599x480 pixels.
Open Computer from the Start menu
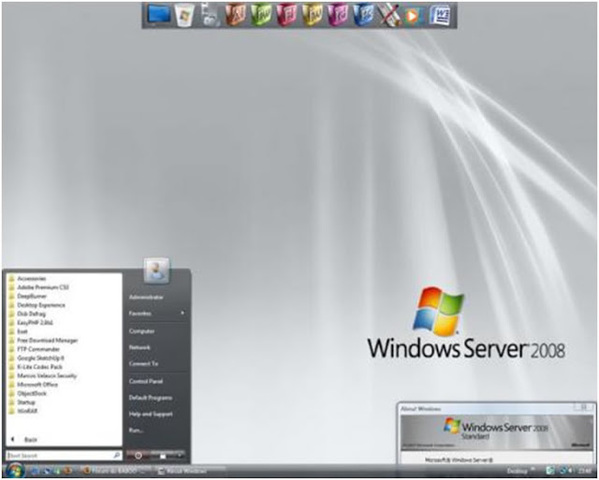(x=141, y=331)
